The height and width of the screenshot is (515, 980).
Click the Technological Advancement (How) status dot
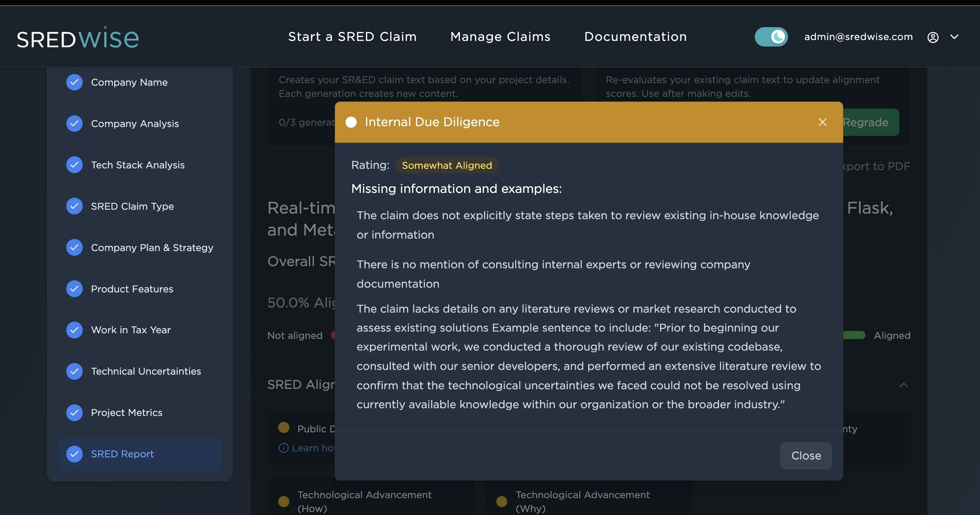click(284, 501)
